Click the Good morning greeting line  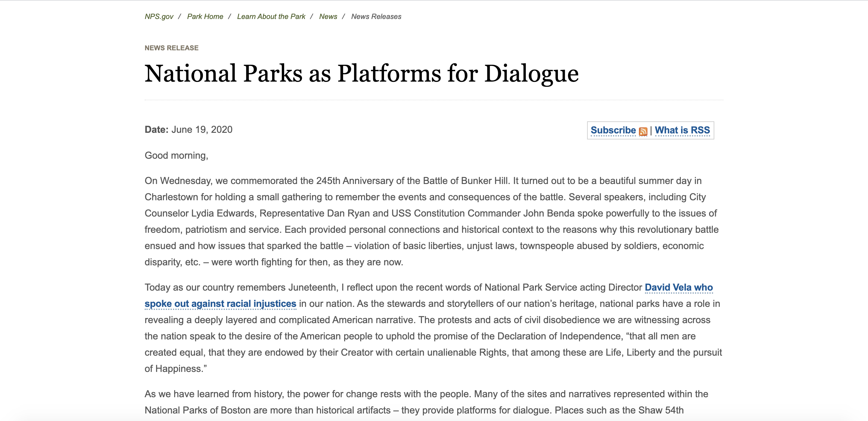(176, 155)
